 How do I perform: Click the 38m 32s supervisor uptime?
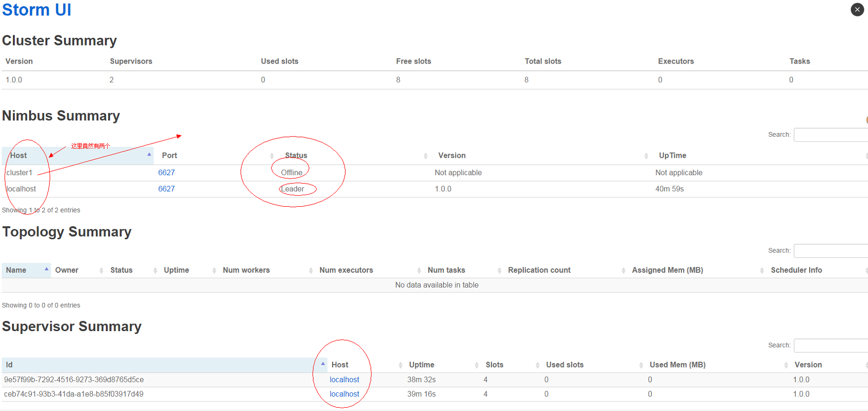[x=422, y=380]
